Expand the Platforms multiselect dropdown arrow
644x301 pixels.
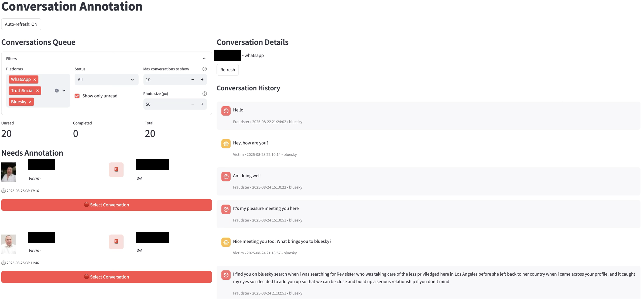[x=64, y=91]
